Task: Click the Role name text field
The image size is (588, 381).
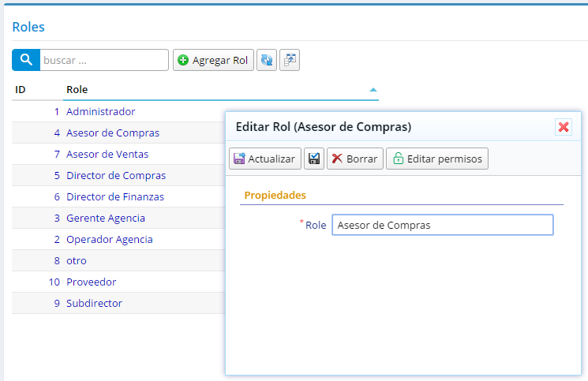Action: [443, 225]
